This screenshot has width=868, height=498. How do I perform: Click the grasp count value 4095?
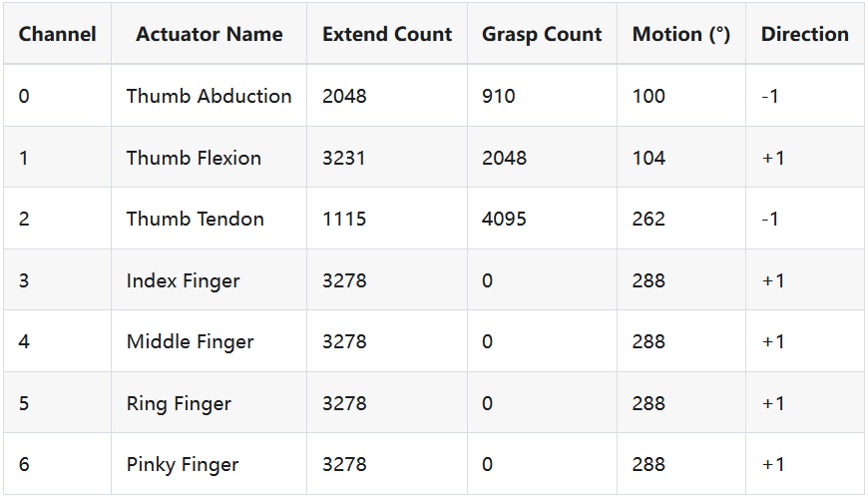click(x=504, y=219)
